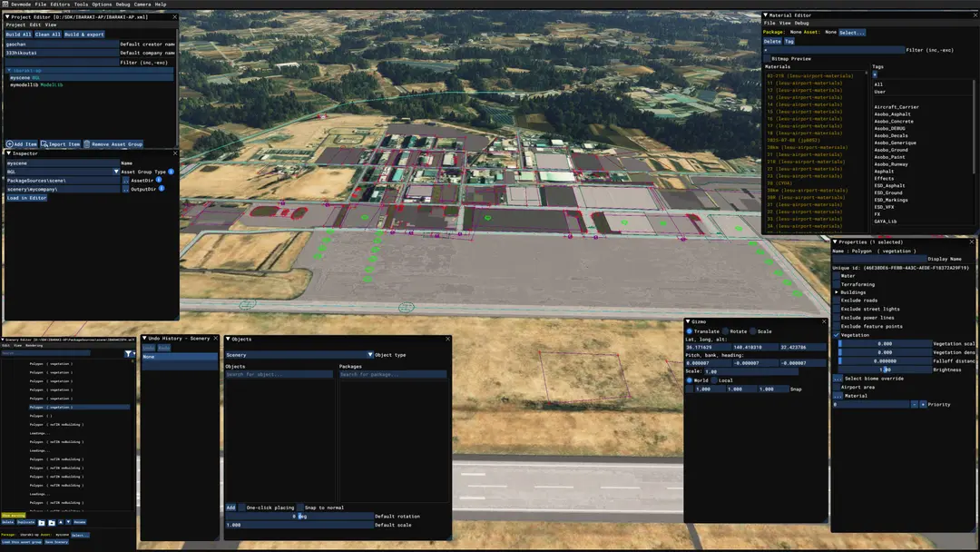
Task: Collapse the Gizmo panel triangle
Action: pyautogui.click(x=688, y=321)
